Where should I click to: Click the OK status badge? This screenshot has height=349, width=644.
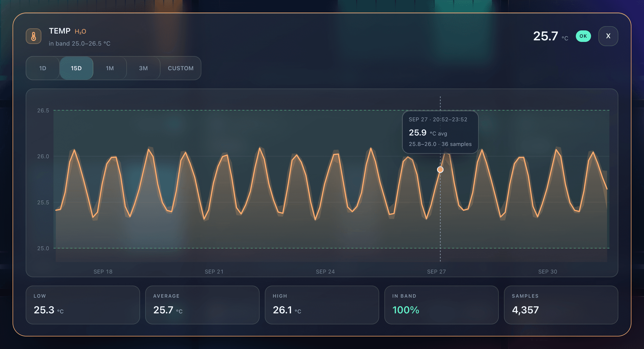(583, 36)
